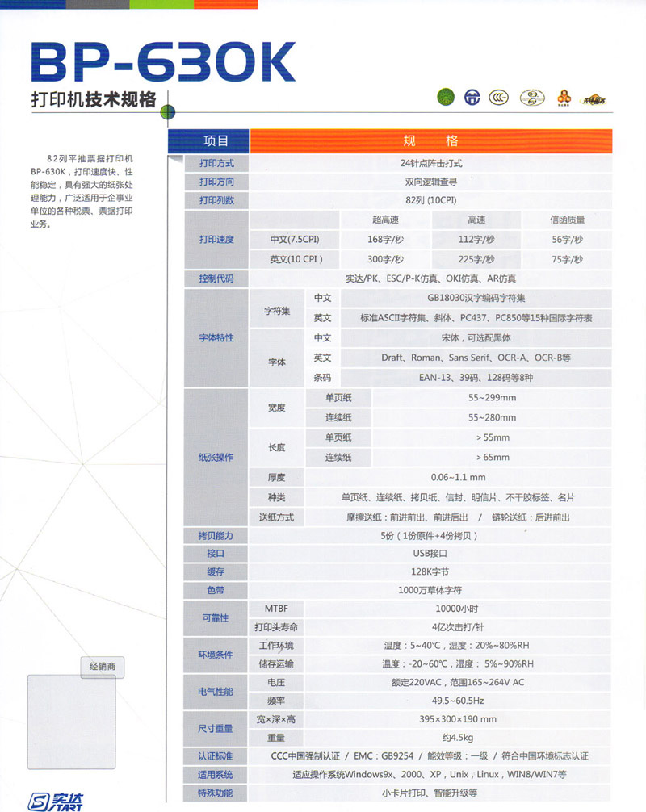This screenshot has width=646, height=812.
Task: Click the value '双向逻辑查寻'
Action: point(431,182)
